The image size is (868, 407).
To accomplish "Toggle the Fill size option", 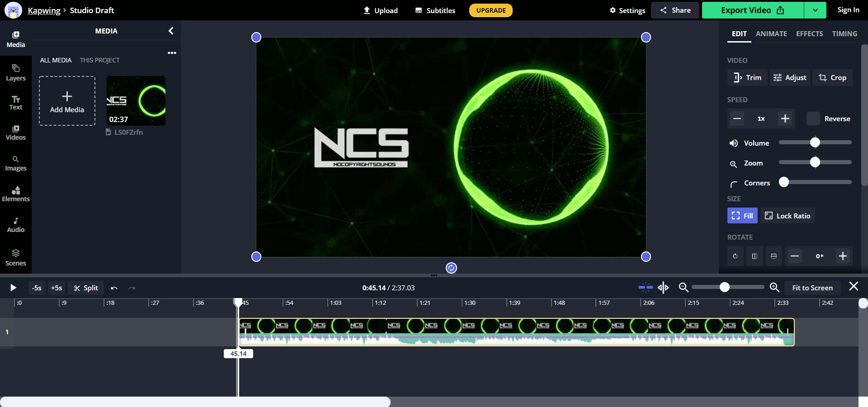I will click(x=742, y=216).
